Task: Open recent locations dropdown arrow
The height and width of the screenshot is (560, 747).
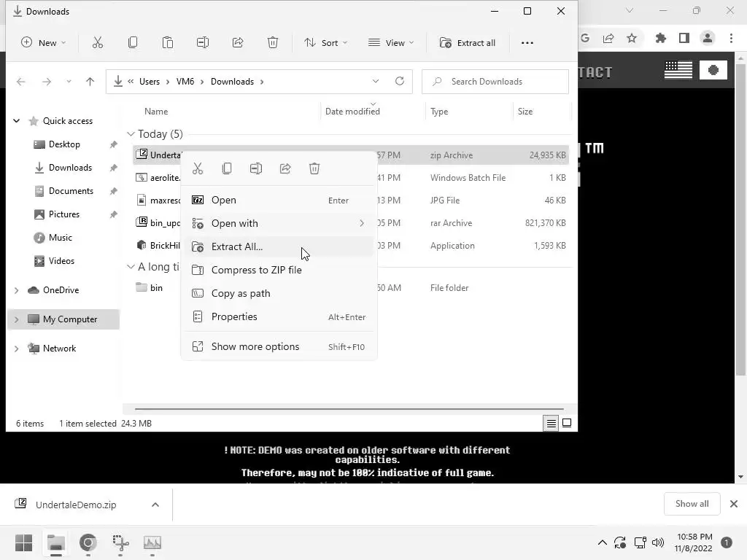Action: [x=69, y=82]
